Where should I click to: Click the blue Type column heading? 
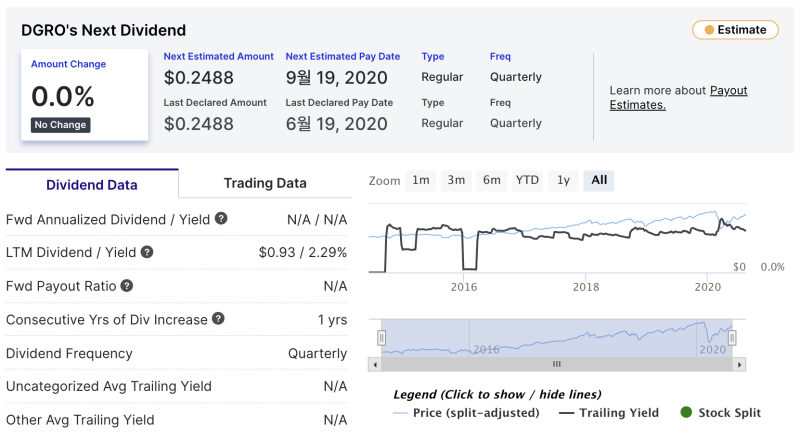(433, 56)
